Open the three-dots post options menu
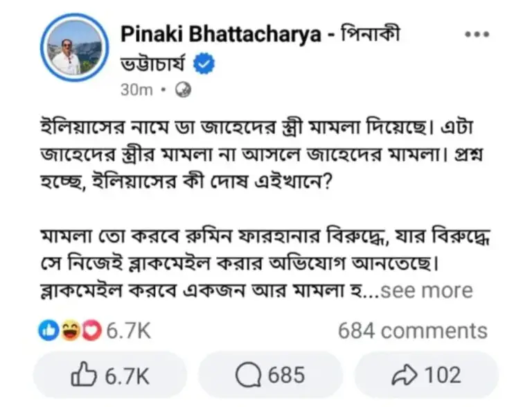The width and height of the screenshot is (532, 407). pos(477,35)
